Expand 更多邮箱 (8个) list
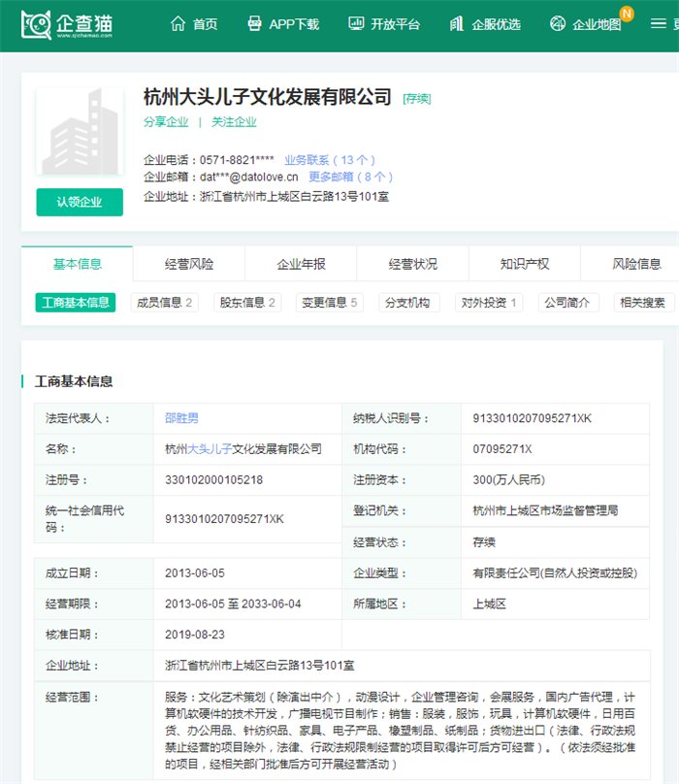 point(351,177)
